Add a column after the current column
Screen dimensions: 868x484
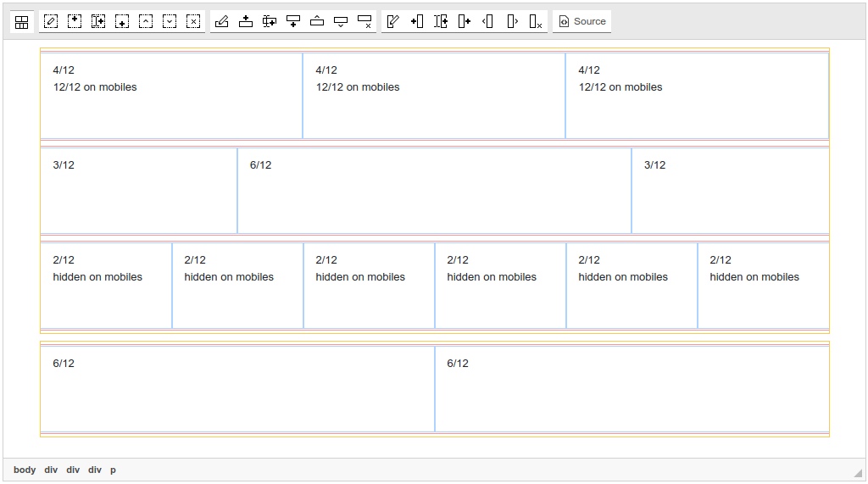pos(464,22)
